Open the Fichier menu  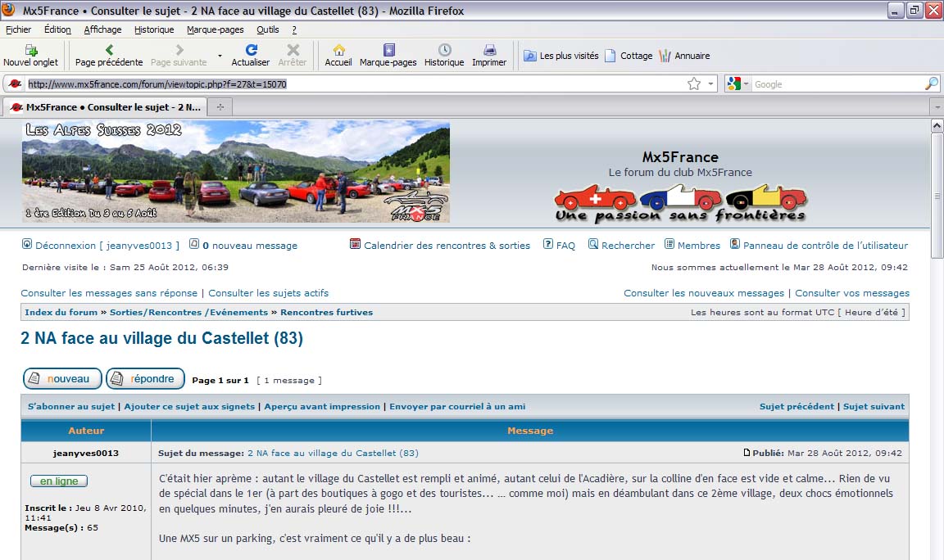(x=19, y=29)
